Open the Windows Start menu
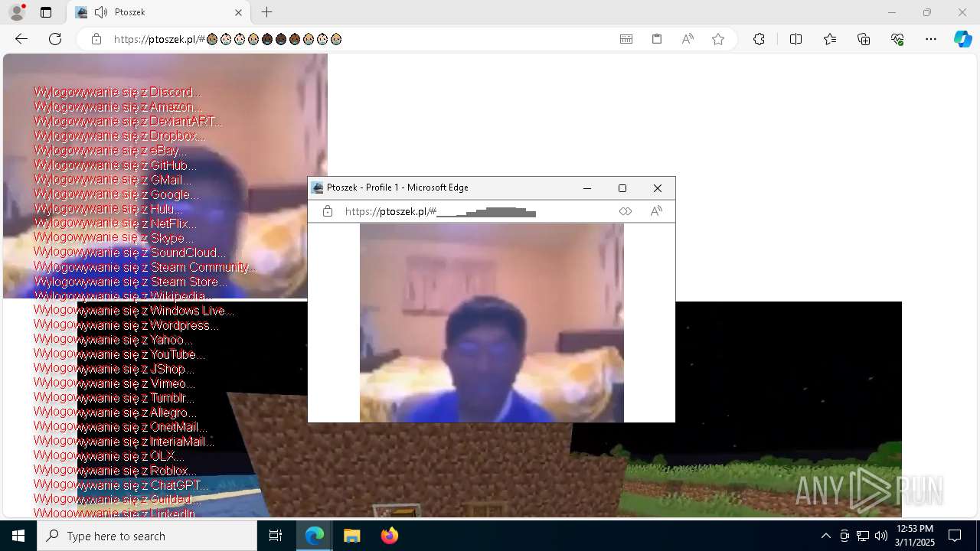The image size is (980, 551). pos(18,536)
